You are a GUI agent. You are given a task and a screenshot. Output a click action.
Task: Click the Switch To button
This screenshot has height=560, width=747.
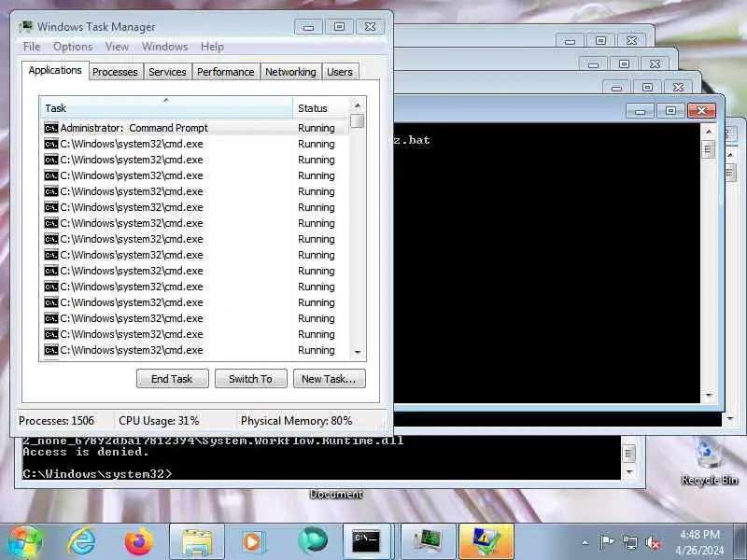251,379
